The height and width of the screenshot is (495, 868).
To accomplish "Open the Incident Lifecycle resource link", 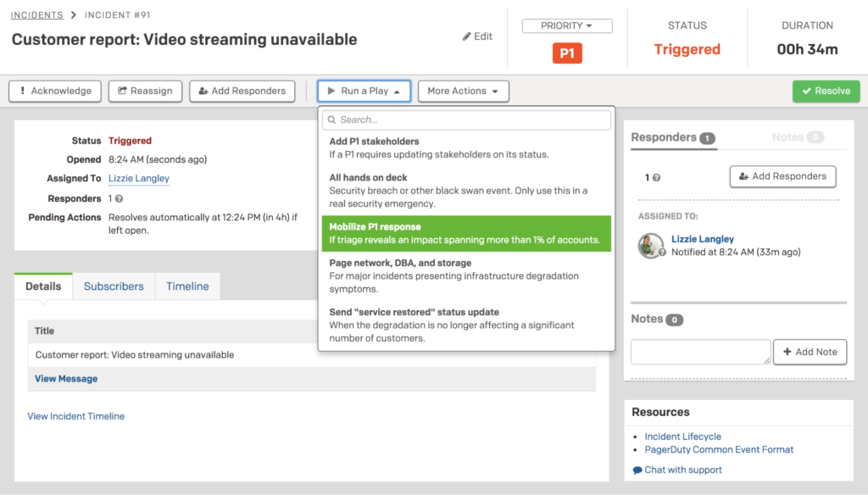I will click(682, 437).
